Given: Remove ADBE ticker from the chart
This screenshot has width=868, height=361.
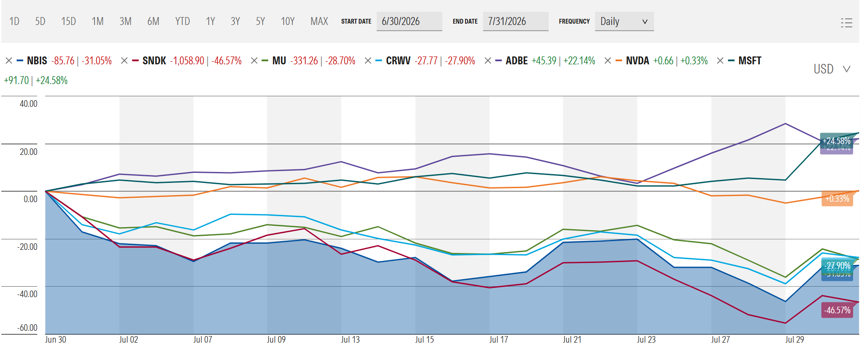Looking at the screenshot, I should pyautogui.click(x=488, y=61).
